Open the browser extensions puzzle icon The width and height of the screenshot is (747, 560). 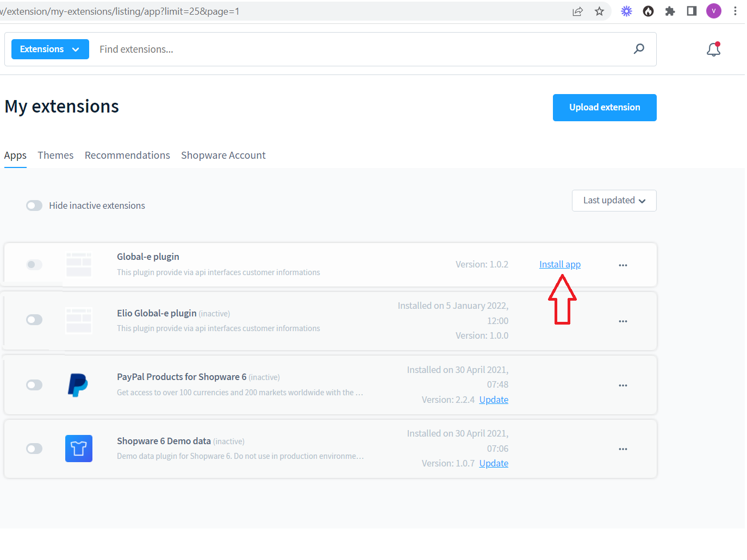tap(670, 11)
